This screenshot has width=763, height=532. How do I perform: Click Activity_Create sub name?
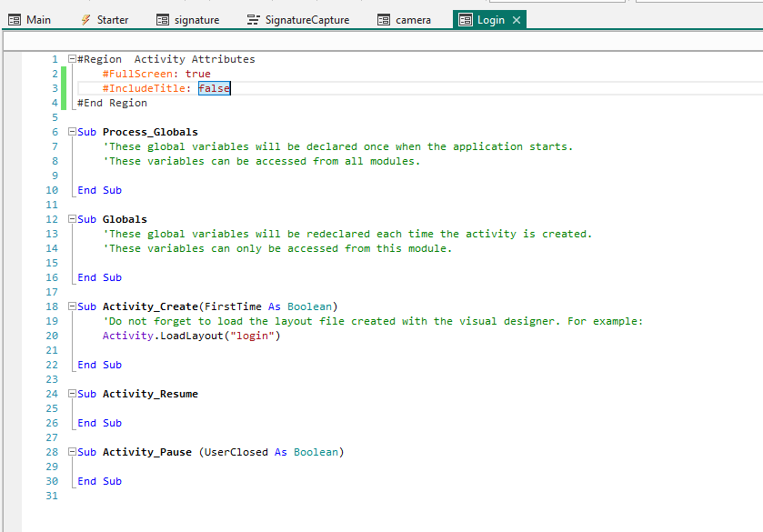point(150,306)
